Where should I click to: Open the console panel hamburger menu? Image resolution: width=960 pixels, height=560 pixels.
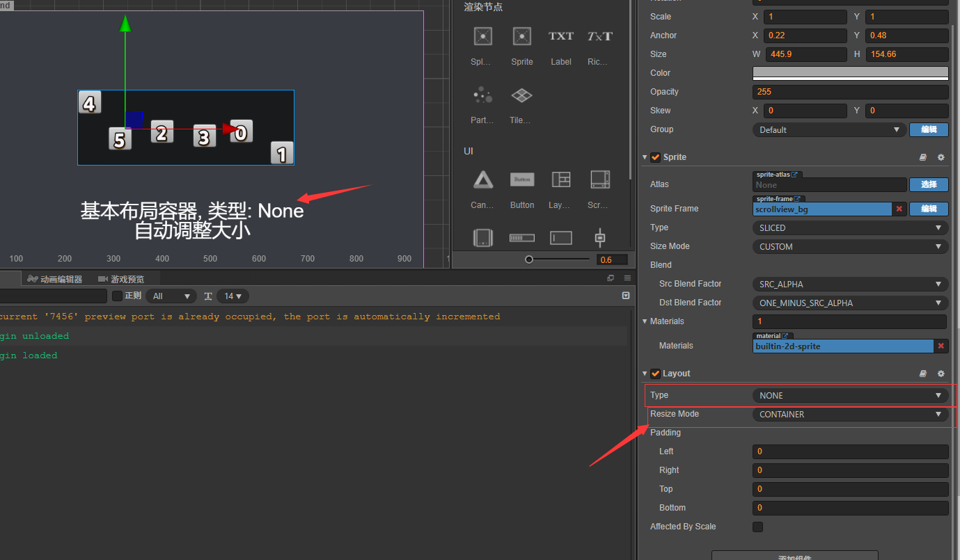pyautogui.click(x=627, y=278)
